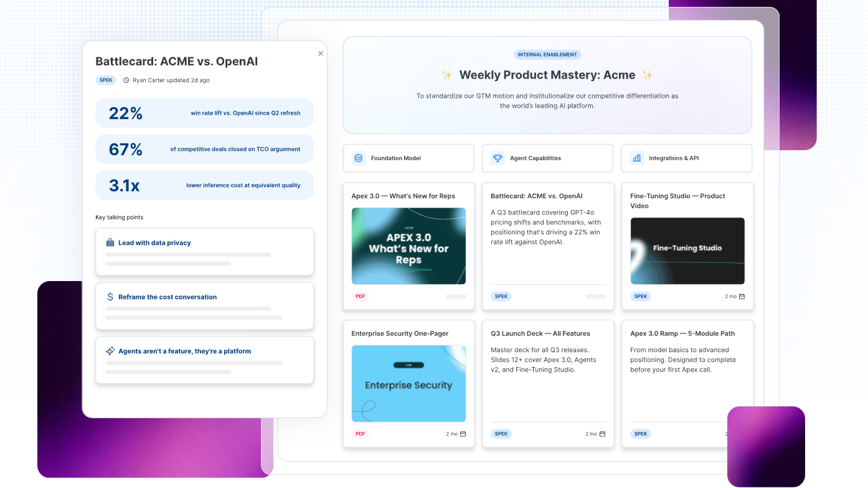868x488 pixels.
Task: Click the database icon on Foundation Model
Action: pos(358,158)
